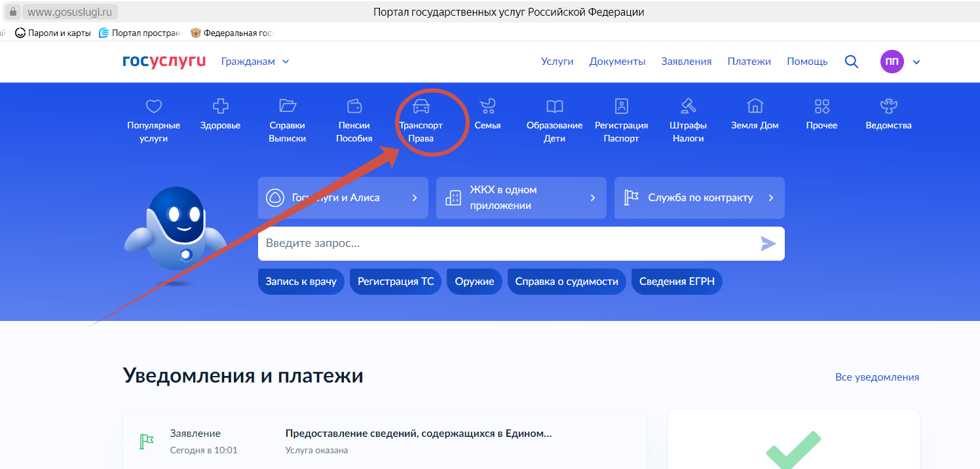Open Все уведомления link

[877, 377]
